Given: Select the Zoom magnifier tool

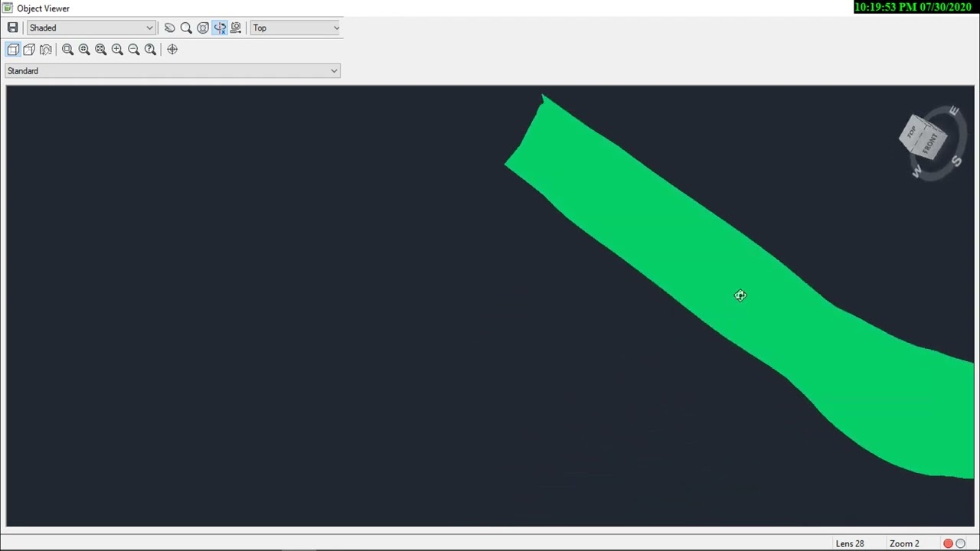Looking at the screenshot, I should (186, 28).
